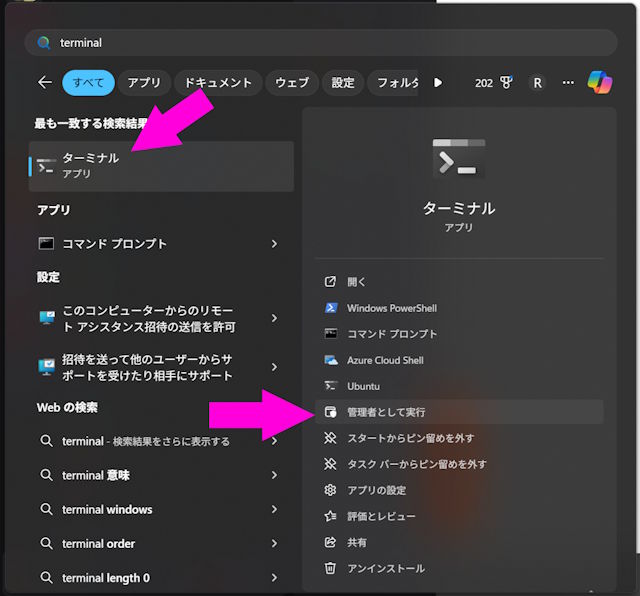Expand the コマンド プロンプト result chevron
The height and width of the screenshot is (596, 640).
pyautogui.click(x=274, y=244)
